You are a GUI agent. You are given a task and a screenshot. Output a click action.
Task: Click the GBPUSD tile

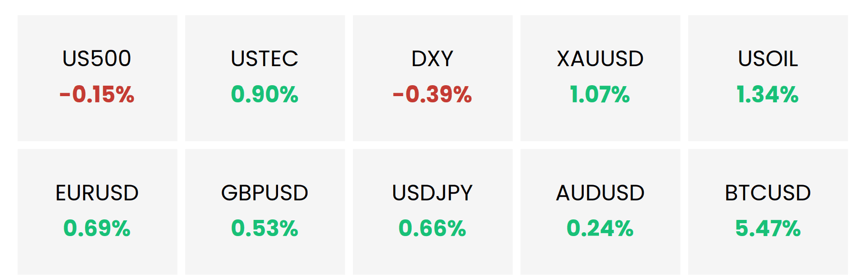pos(265,212)
